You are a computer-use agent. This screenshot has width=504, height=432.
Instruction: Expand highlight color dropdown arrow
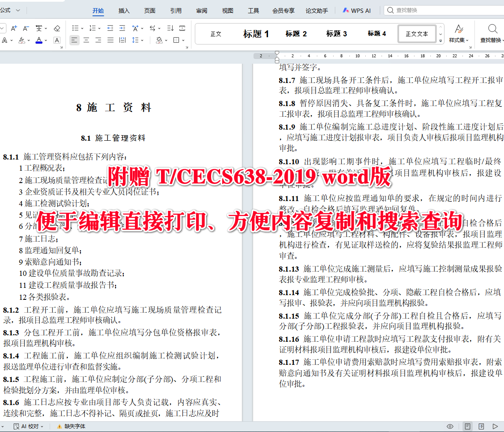point(29,41)
